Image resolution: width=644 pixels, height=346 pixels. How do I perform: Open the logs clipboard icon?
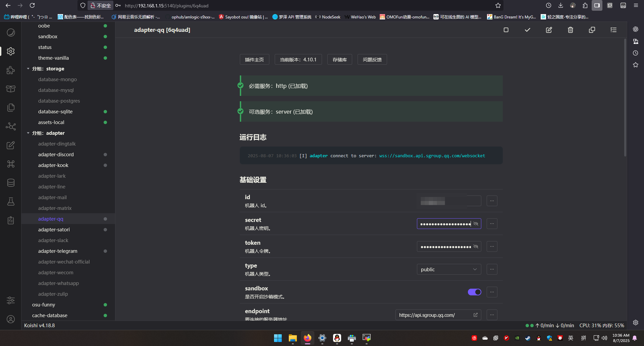(11, 220)
